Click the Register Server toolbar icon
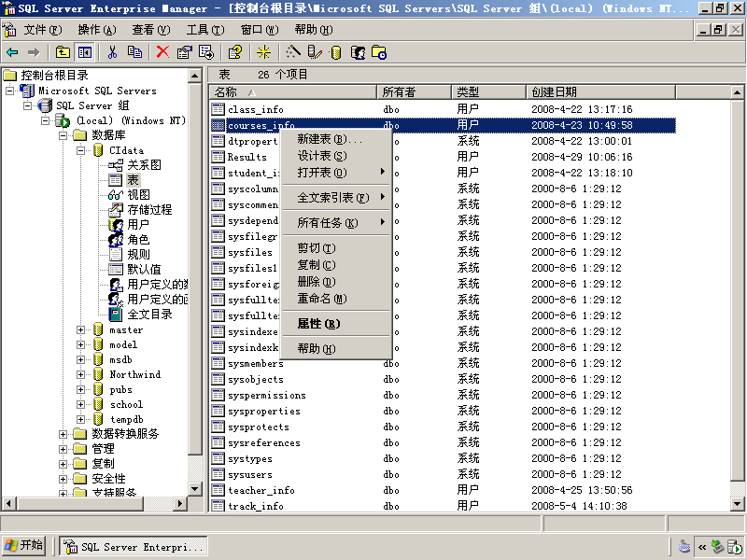 (x=315, y=52)
